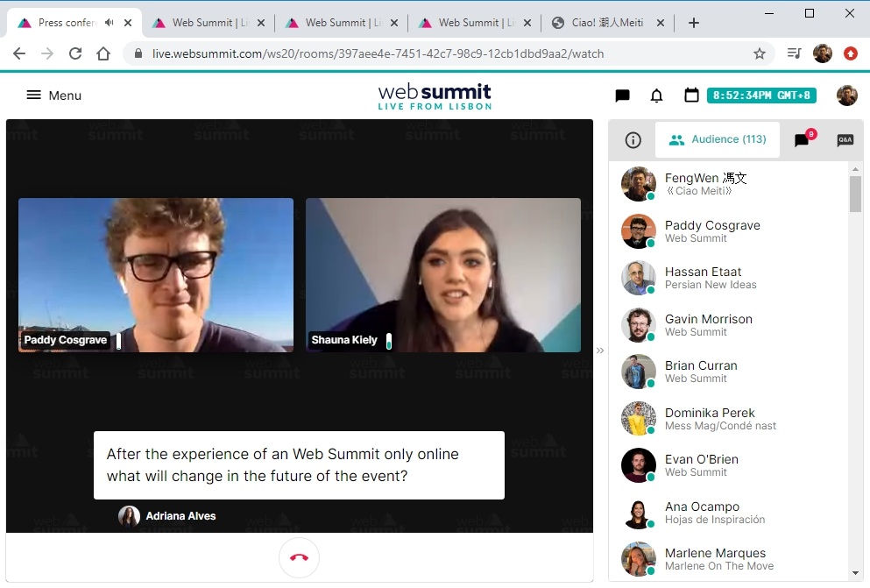Open the user profile avatar menu in the header
The image size is (870, 588).
(846, 96)
